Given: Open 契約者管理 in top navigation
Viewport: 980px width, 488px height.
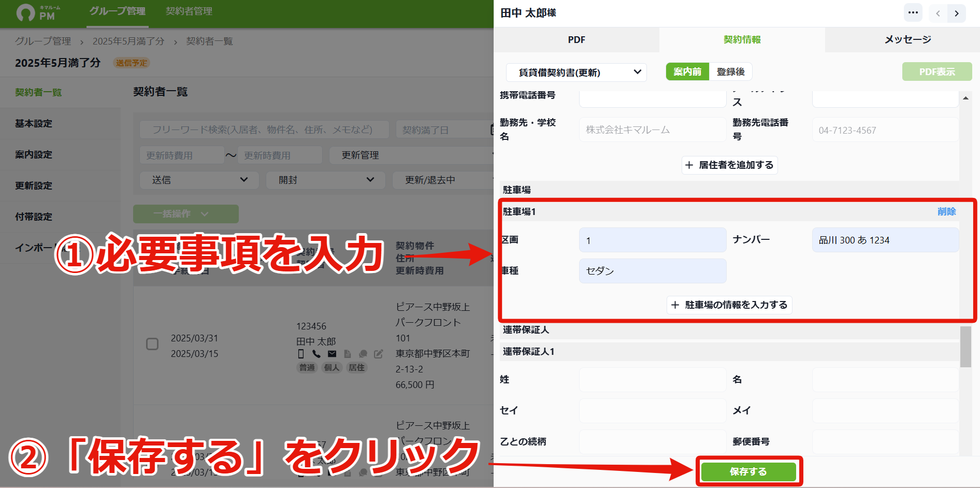Looking at the screenshot, I should (189, 11).
